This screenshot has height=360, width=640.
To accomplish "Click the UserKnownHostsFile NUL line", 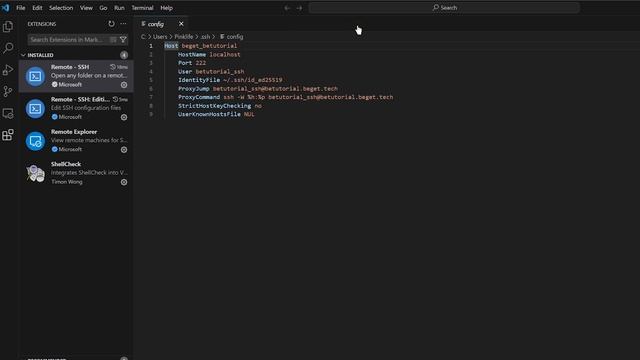I will pos(216,114).
